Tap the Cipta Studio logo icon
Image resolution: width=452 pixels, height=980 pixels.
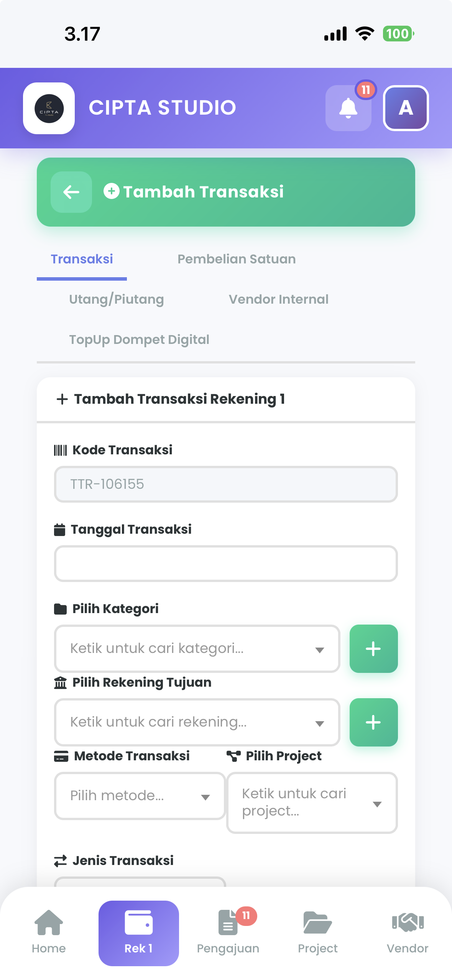tap(49, 108)
